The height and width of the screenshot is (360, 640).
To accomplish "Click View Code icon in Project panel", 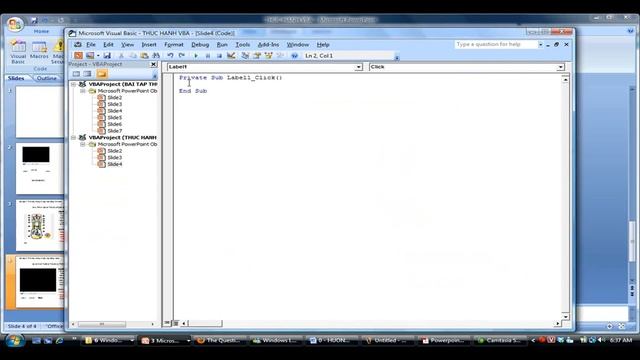I will coord(76,74).
